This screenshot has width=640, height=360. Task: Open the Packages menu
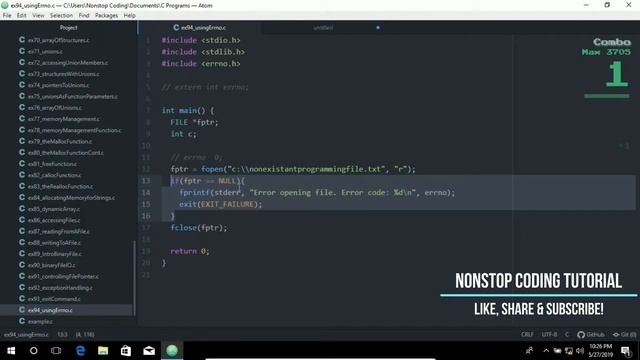tap(106, 16)
